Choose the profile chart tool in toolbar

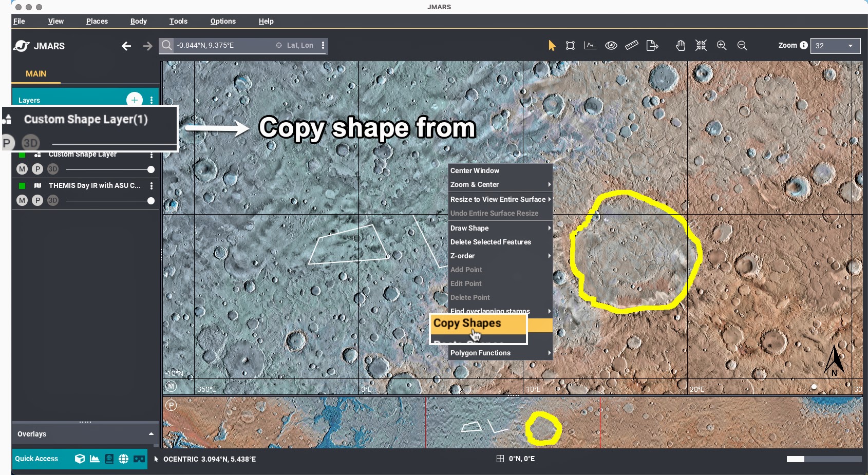tap(590, 46)
